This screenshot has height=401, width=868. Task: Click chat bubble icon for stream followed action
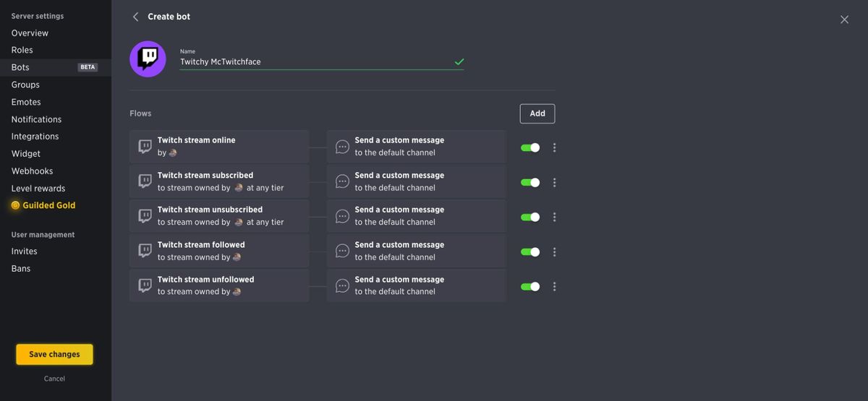pos(342,251)
